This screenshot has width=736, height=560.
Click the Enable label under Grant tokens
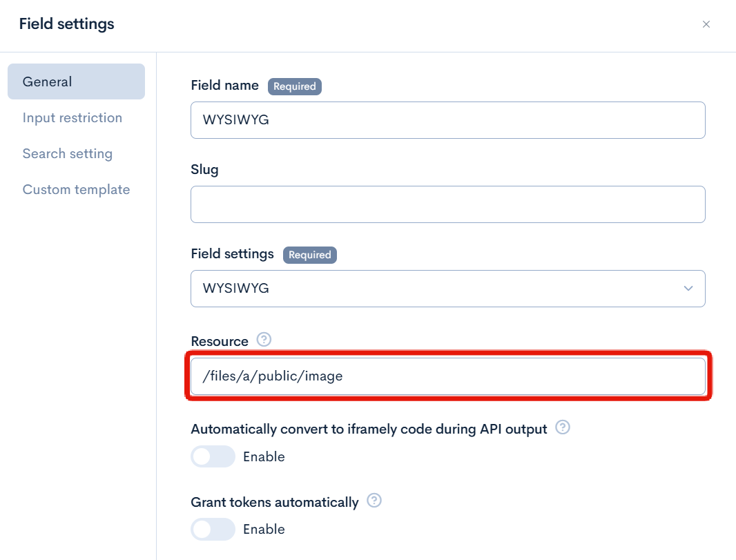264,529
